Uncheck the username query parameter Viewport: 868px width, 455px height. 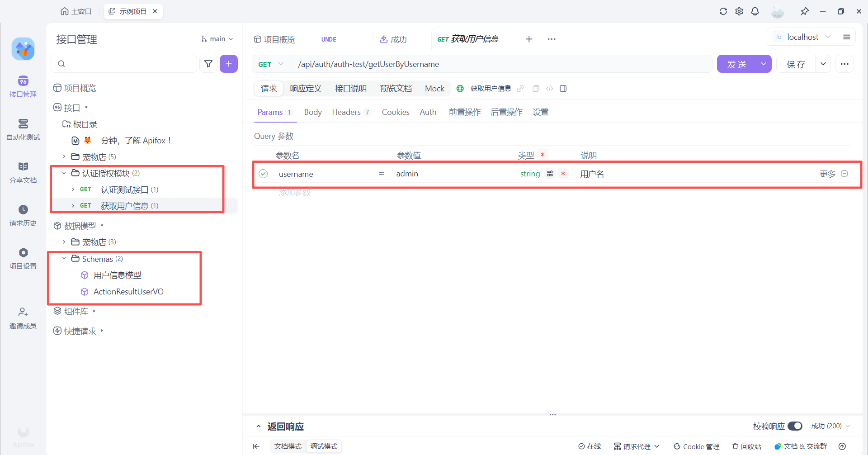point(263,174)
